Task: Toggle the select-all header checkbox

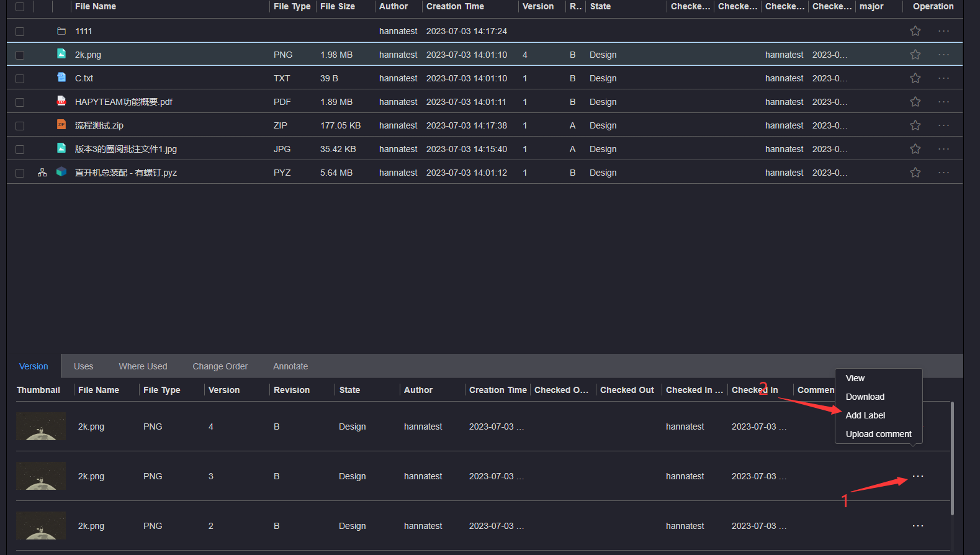Action: point(20,7)
